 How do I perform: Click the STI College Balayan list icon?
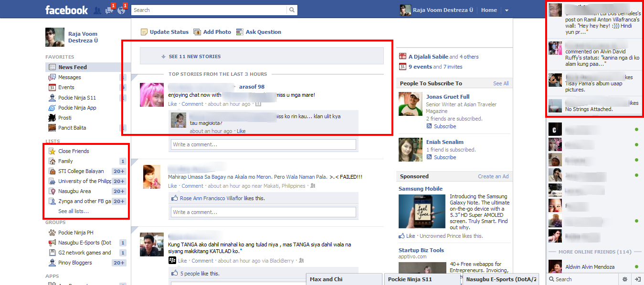click(53, 171)
